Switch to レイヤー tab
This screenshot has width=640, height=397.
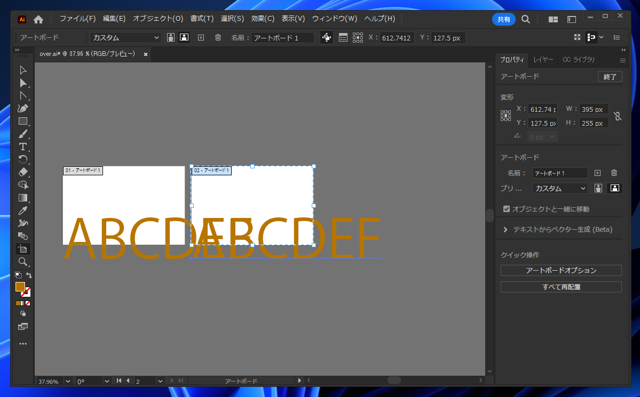543,60
